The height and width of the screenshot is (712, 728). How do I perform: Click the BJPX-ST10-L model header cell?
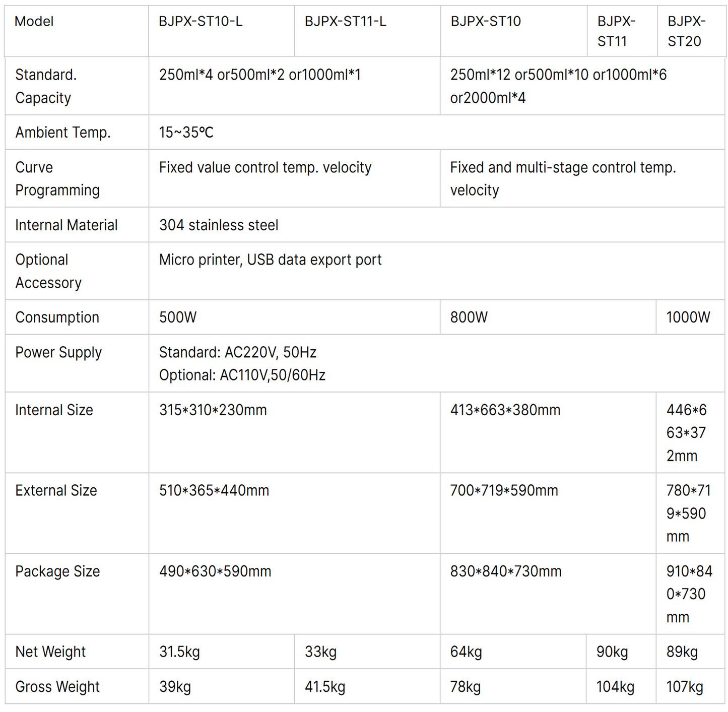[201, 22]
